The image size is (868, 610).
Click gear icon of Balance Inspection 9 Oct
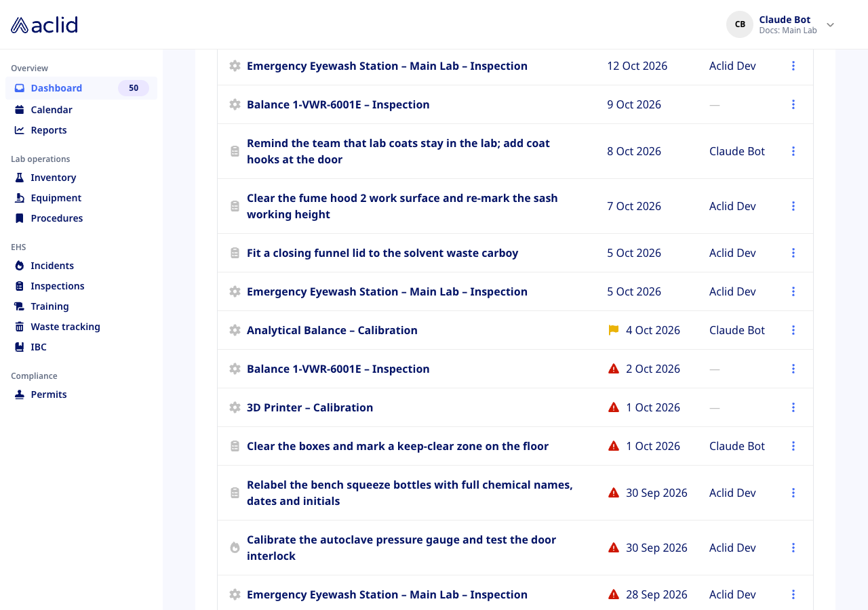(235, 104)
